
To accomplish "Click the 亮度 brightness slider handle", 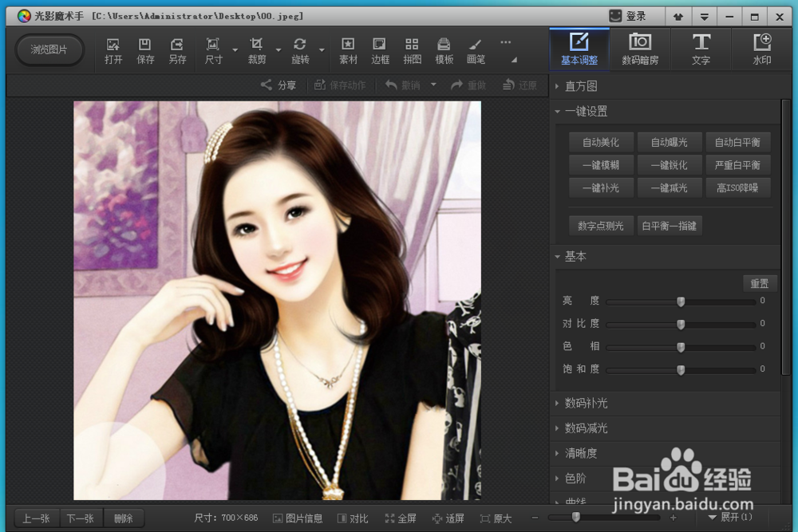I will point(681,301).
